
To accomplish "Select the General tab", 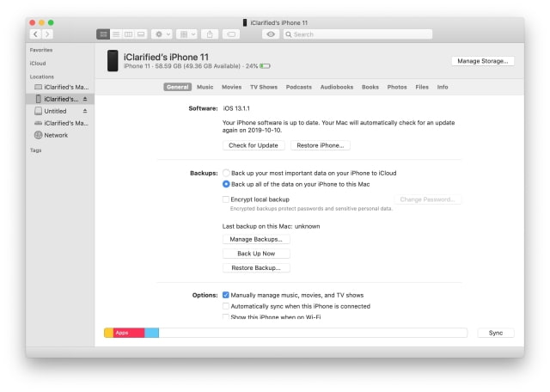I will tap(178, 87).
